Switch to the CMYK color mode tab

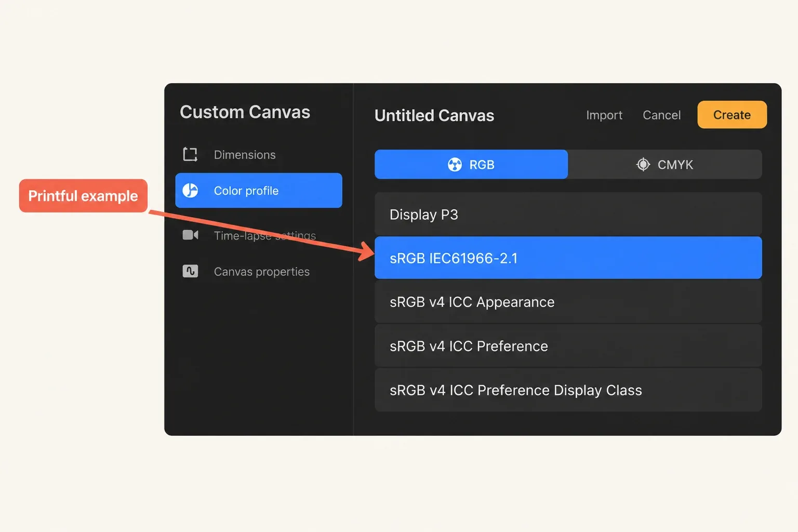click(665, 164)
